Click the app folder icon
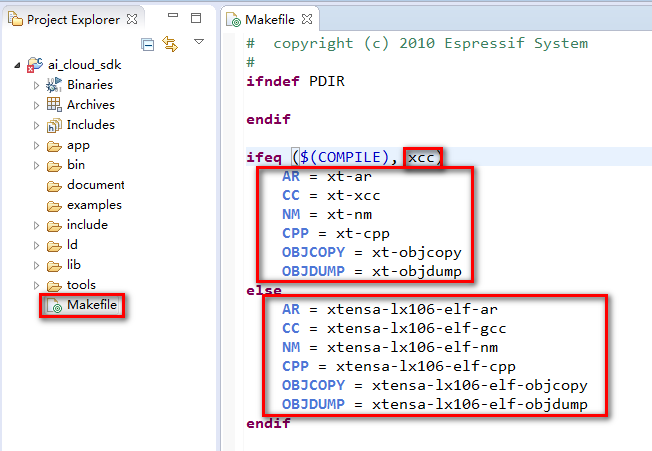Viewport: 652px width, 451px height. tap(54, 146)
